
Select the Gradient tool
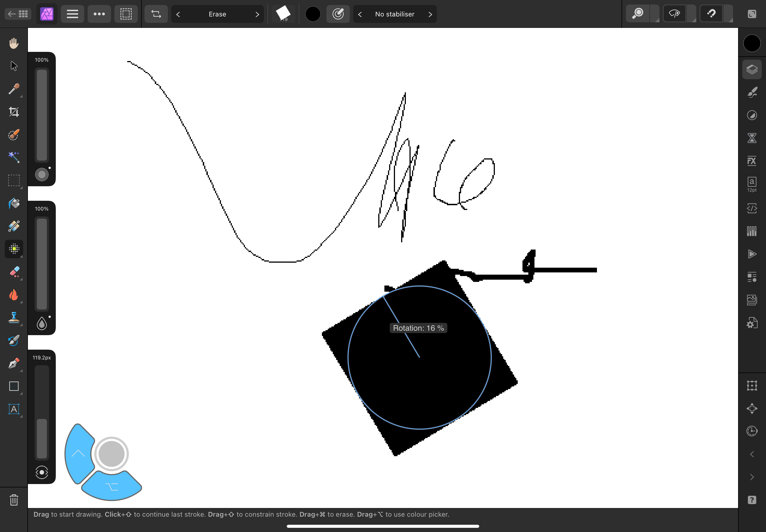pyautogui.click(x=14, y=226)
